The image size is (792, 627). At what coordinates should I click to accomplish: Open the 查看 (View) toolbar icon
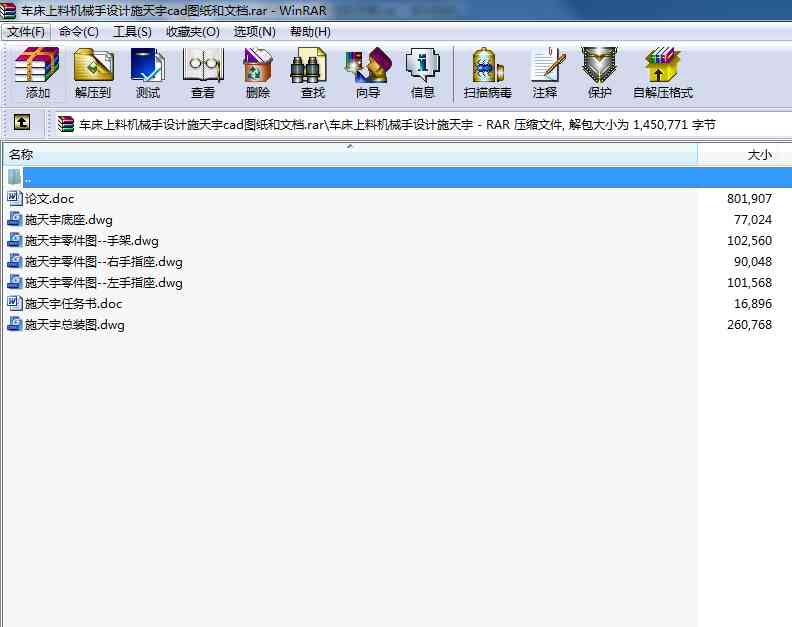click(x=203, y=65)
